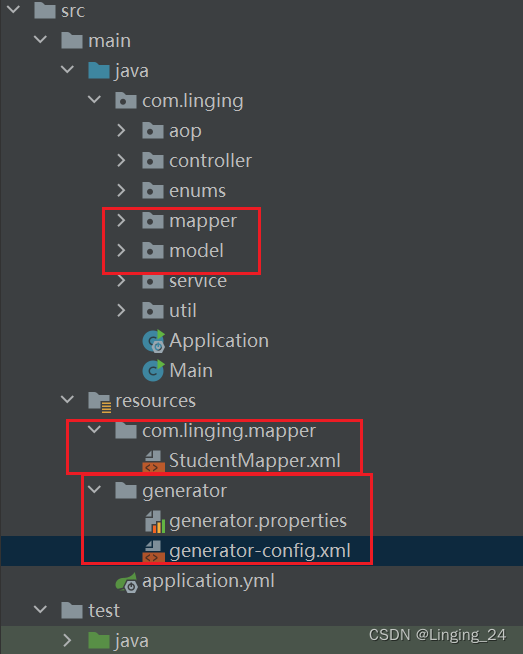The width and height of the screenshot is (523, 654).
Task: Select the com.linging package label
Action: [x=193, y=101]
